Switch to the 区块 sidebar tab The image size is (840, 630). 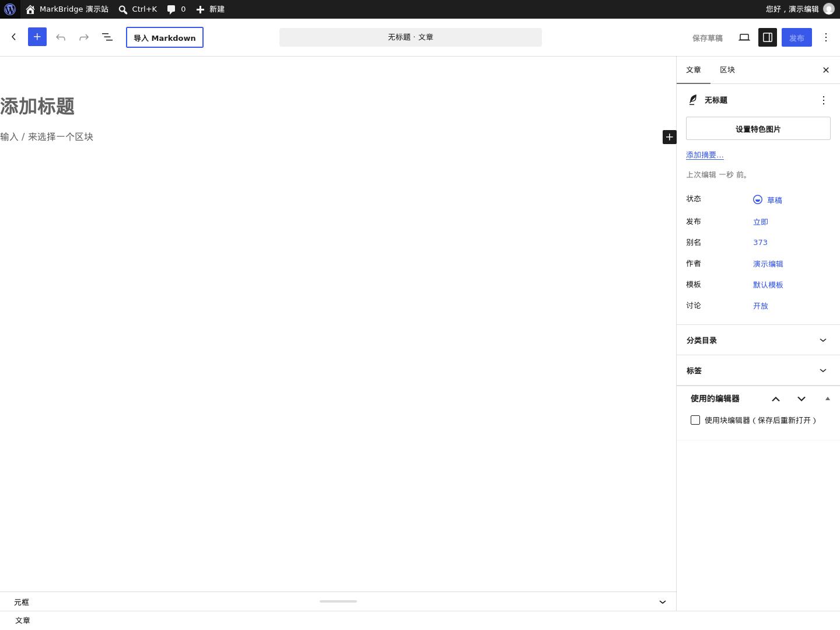click(x=727, y=70)
